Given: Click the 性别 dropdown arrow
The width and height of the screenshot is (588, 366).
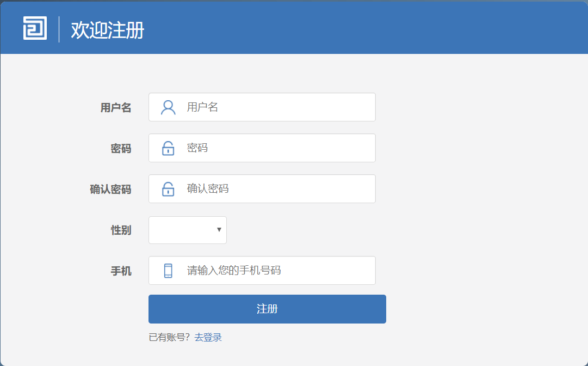Looking at the screenshot, I should (219, 230).
